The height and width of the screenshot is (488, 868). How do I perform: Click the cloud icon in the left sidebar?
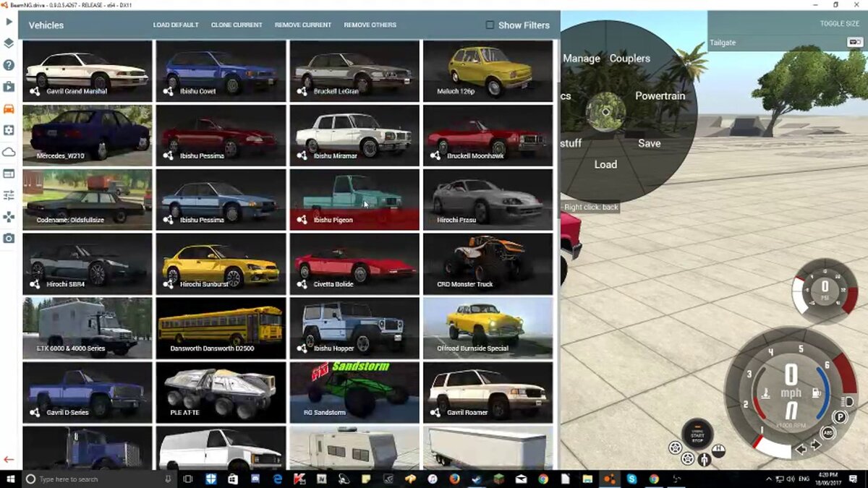tap(9, 152)
